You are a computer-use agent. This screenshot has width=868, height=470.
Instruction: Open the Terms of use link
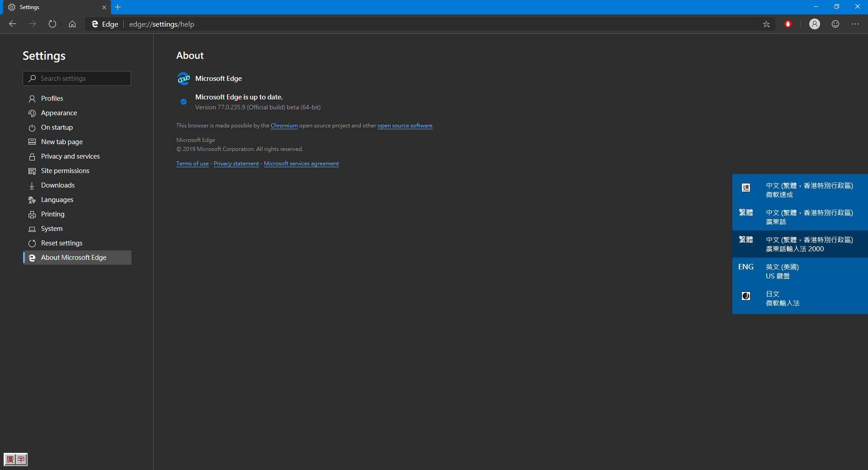[x=192, y=163]
